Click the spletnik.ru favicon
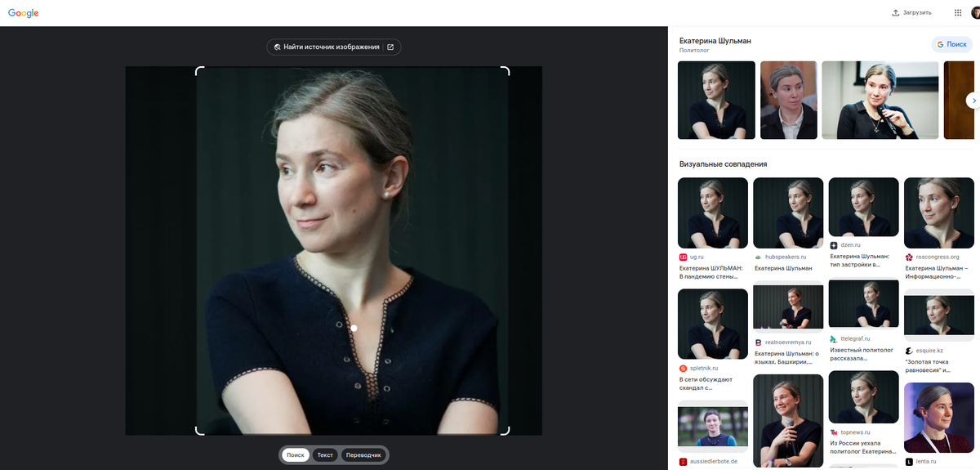 tap(683, 369)
